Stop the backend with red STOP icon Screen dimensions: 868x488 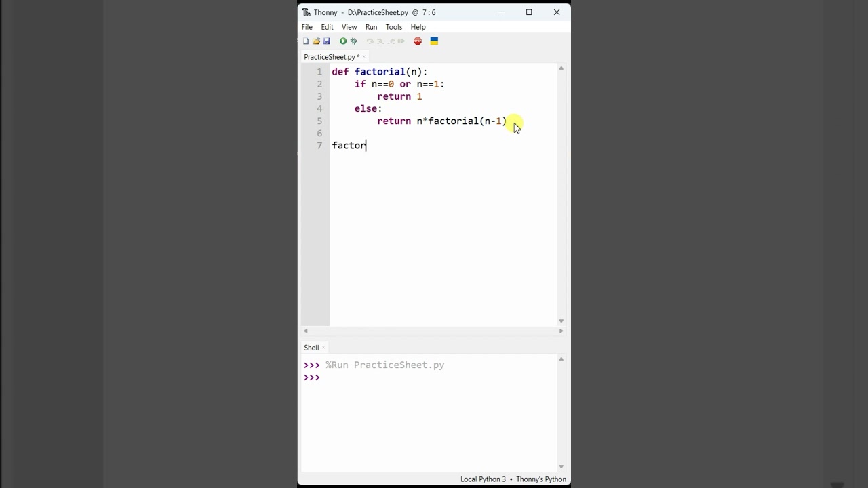click(x=418, y=41)
